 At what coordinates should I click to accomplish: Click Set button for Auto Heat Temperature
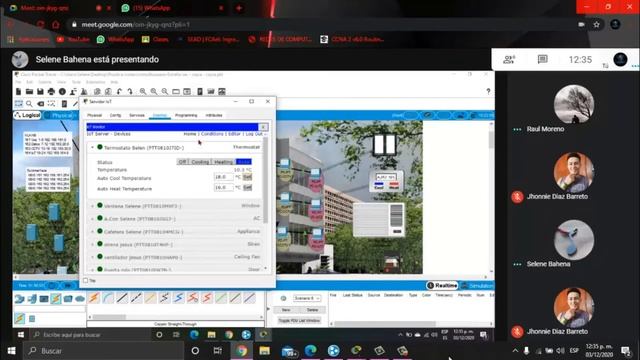pos(247,188)
